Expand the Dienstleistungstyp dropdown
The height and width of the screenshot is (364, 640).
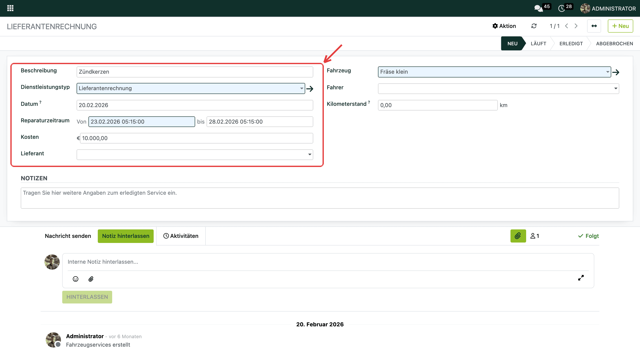coord(302,88)
